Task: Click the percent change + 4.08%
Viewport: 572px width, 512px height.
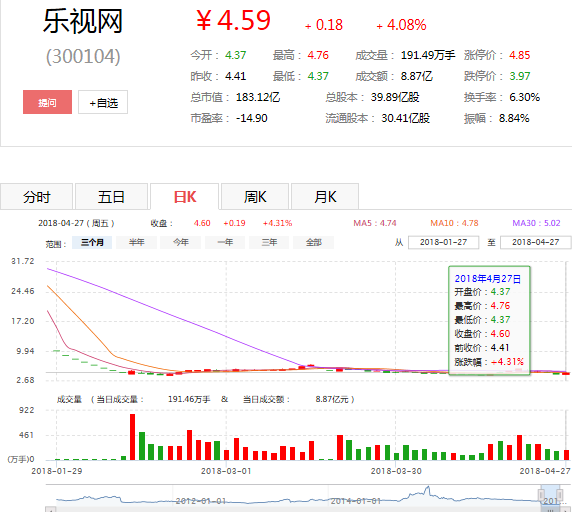Action: pyautogui.click(x=401, y=25)
